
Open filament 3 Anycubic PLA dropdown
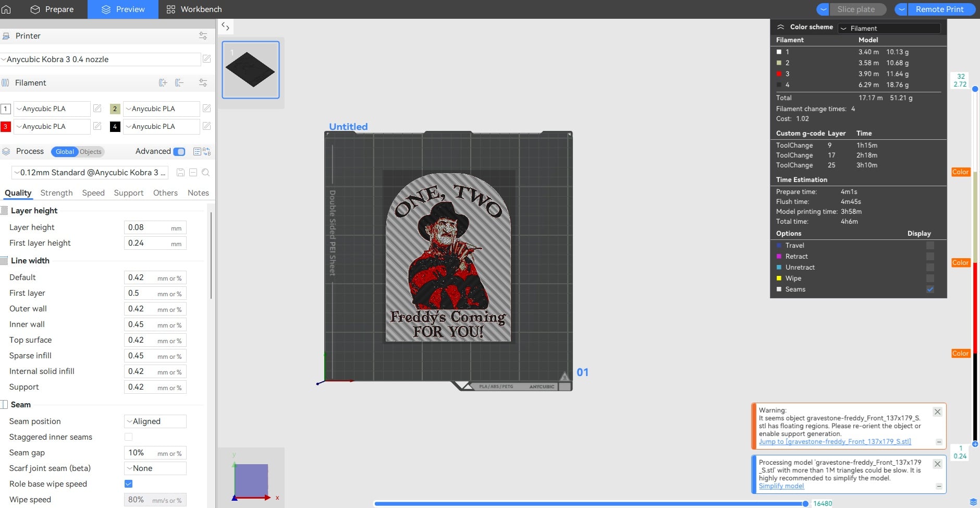52,127
